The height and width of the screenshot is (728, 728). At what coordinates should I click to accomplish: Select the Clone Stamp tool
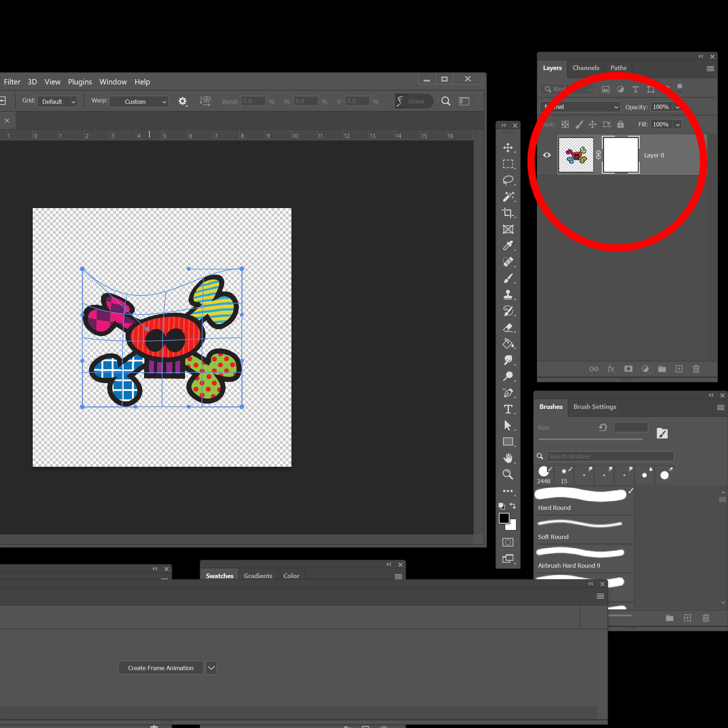click(508, 295)
